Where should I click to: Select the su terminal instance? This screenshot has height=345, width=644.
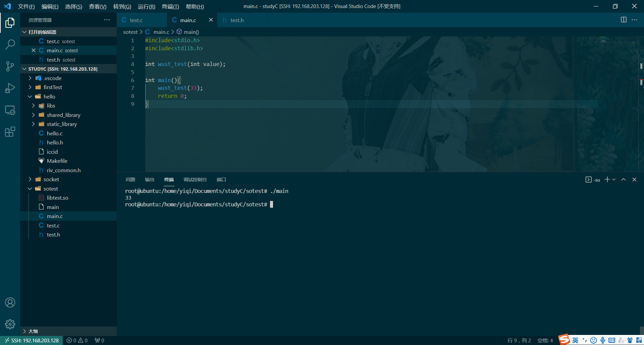593,180
